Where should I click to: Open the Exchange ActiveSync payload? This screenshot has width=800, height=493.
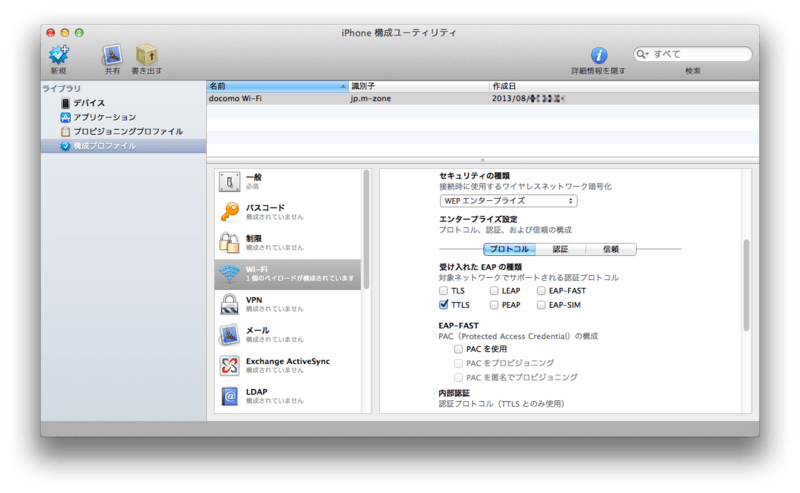288,365
